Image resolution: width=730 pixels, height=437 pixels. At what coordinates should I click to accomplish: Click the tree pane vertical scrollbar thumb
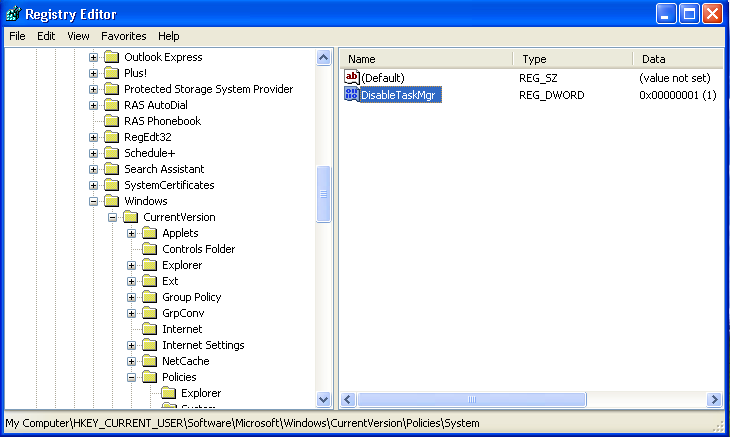tap(324, 194)
